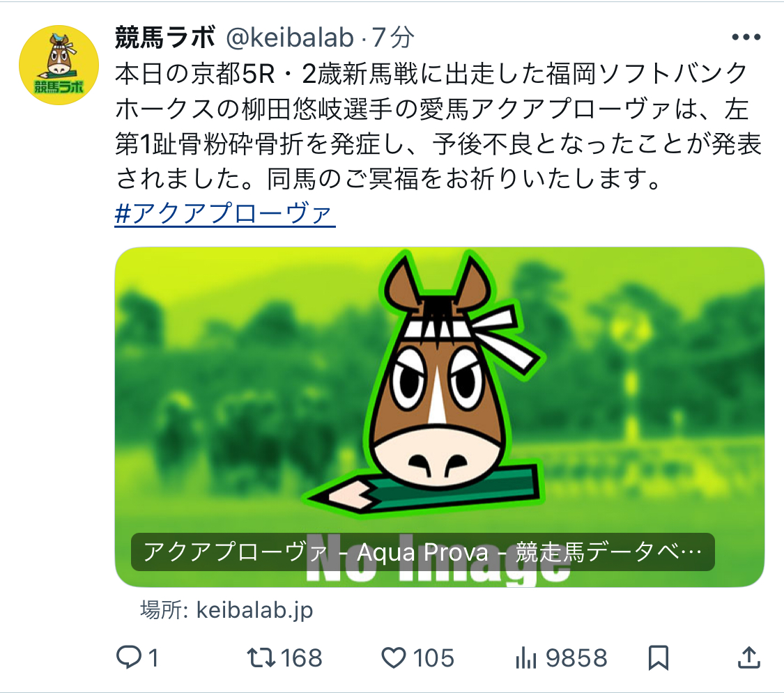
Task: Like the post with the heart icon
Action: click(x=395, y=657)
